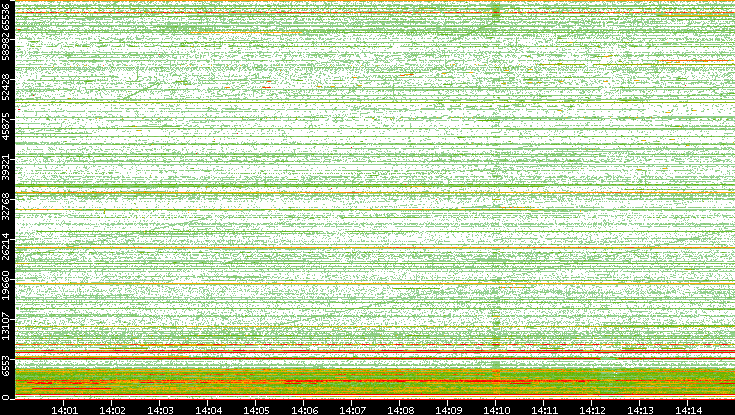Pick the 14:10 time axis label
The height and width of the screenshot is (415, 735).
coord(496,411)
